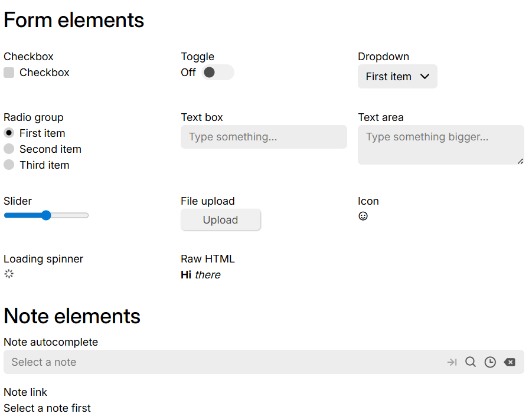
Task: Open recent notes via the clock icon
Action: [490, 362]
